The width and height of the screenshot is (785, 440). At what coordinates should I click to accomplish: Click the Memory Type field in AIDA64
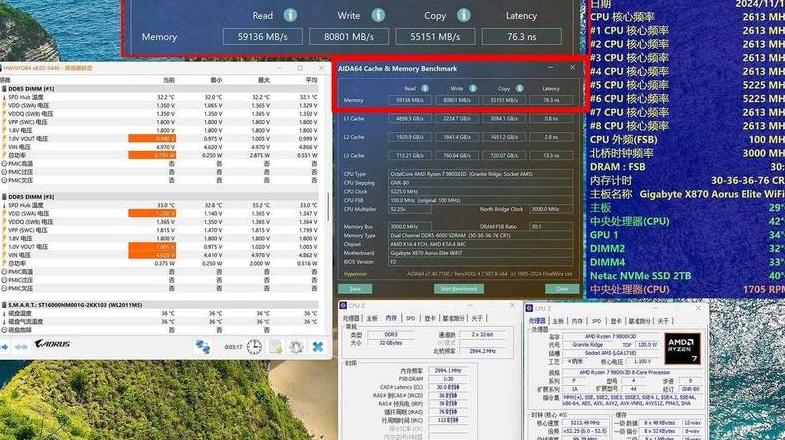point(481,235)
